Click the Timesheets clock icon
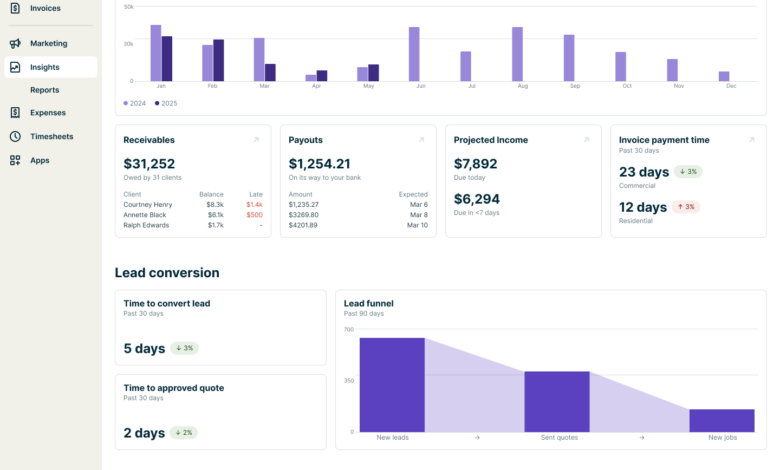The image size is (780, 470). pos(15,137)
